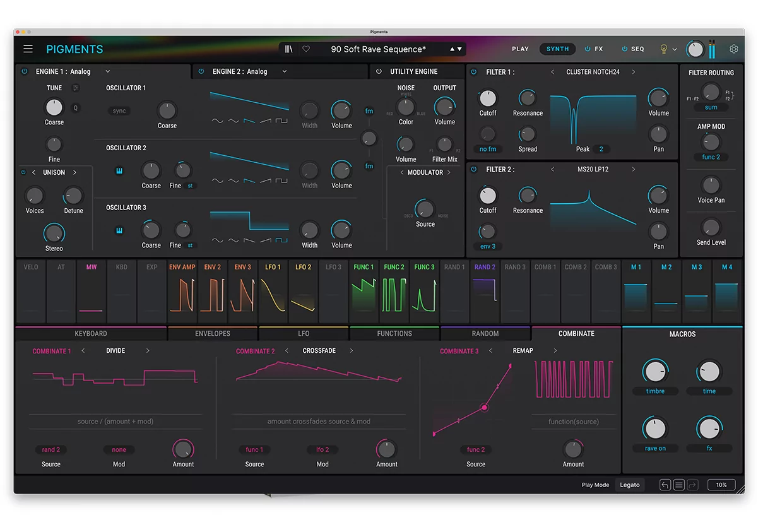Select the FUNC 1 modulation tab
763x532 pixels.
(364, 267)
